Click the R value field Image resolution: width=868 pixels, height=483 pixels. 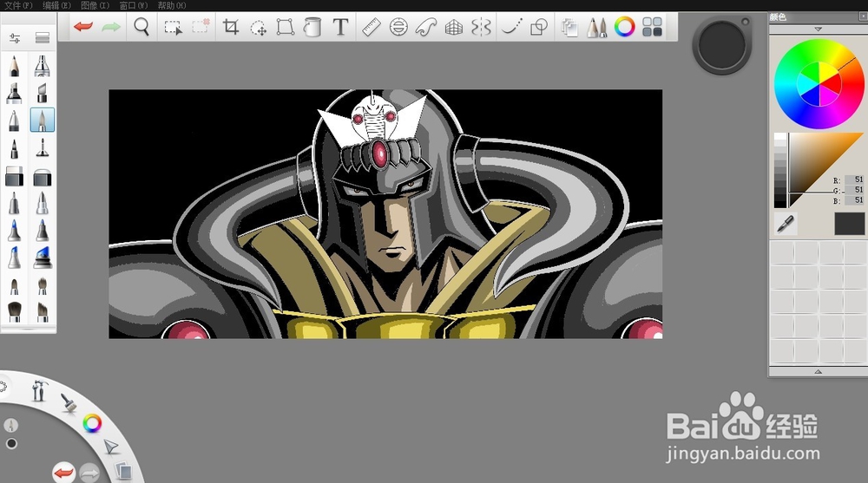click(x=854, y=179)
